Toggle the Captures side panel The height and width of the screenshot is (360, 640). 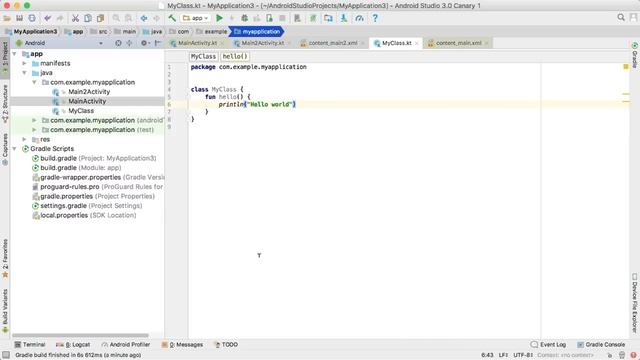5,149
